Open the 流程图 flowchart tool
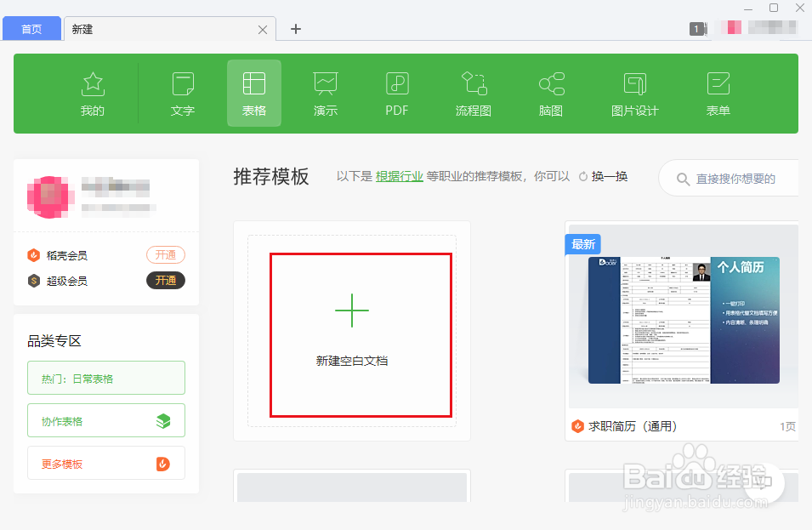This screenshot has height=530, width=812. tap(473, 94)
